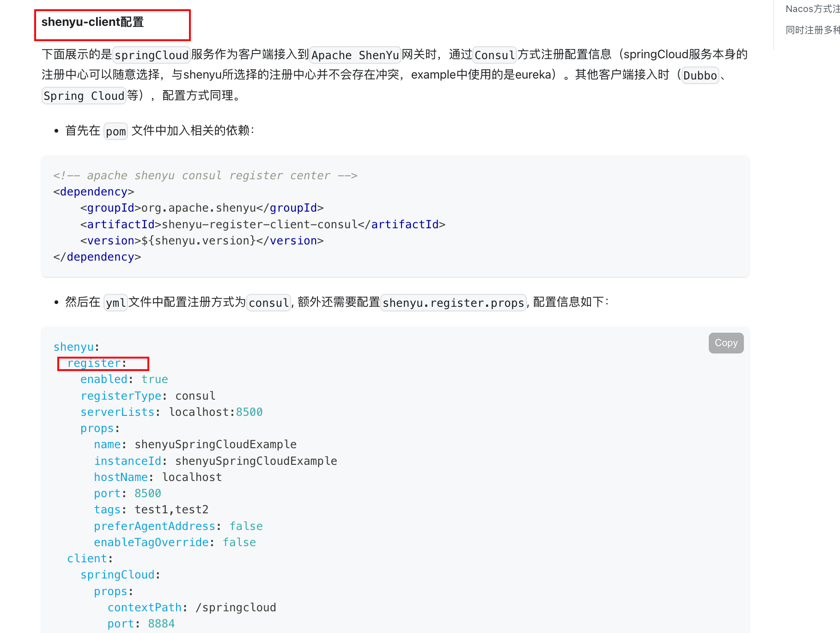Click the Copy button on the YAML code block
Image resolution: width=840 pixels, height=633 pixels.
725,343
